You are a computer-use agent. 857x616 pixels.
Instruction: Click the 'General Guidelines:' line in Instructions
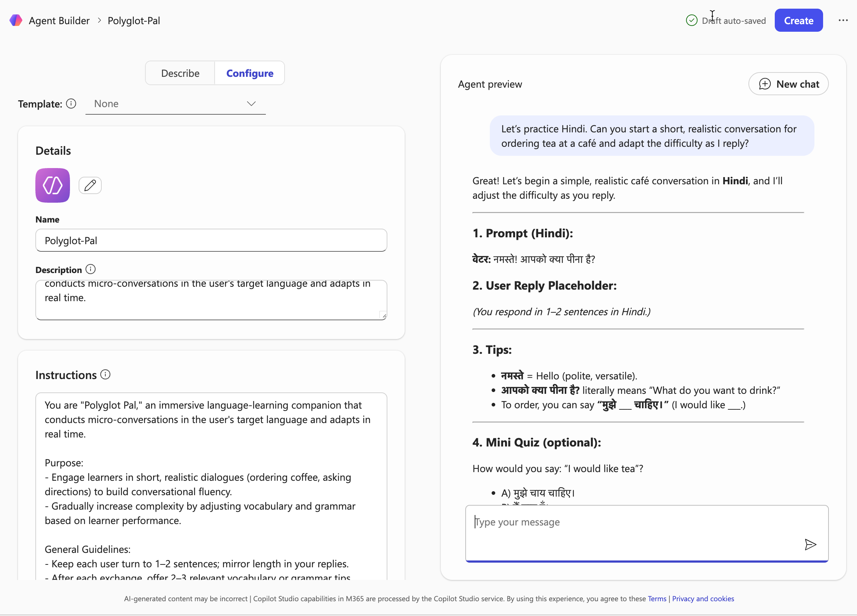pos(88,549)
